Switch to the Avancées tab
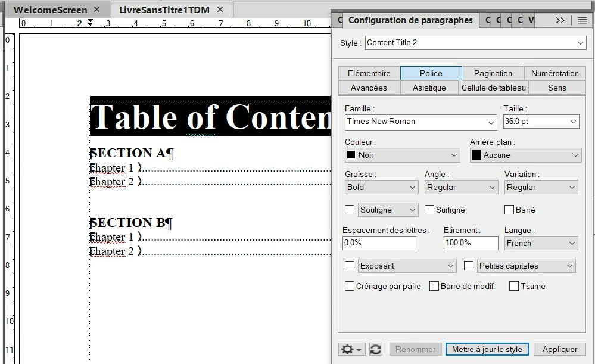Screen dimensions: 595x364 [369, 88]
